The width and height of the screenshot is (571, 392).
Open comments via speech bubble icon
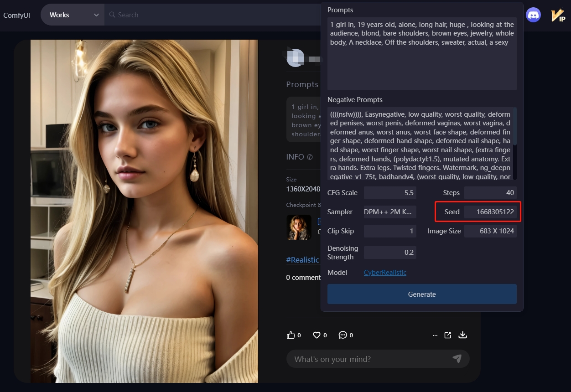pyautogui.click(x=343, y=335)
